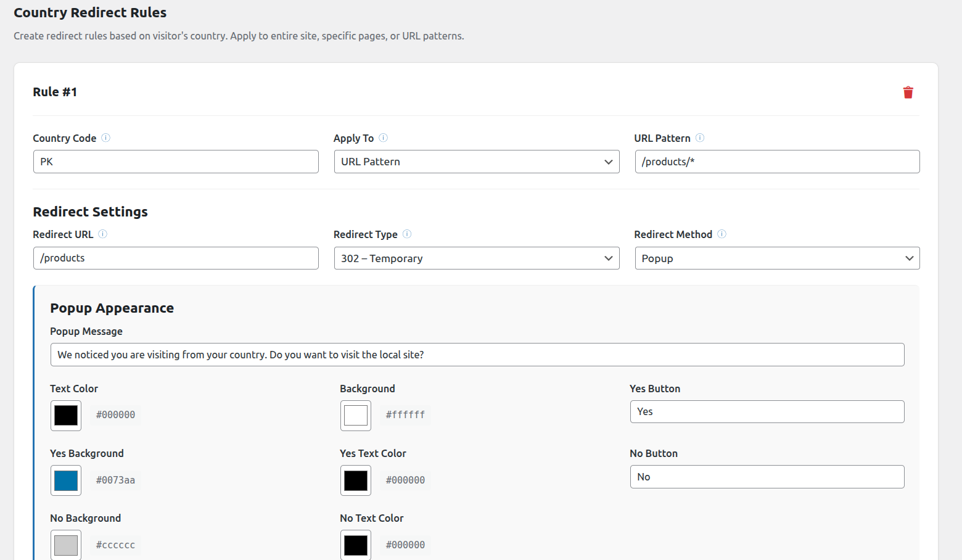962x560 pixels.
Task: Click the Country Code info icon
Action: click(x=105, y=138)
